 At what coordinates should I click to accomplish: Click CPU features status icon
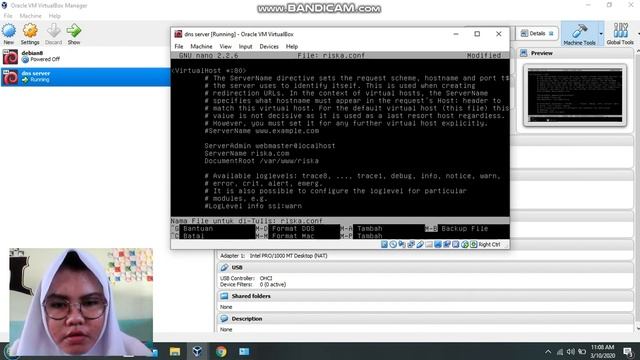[456, 244]
